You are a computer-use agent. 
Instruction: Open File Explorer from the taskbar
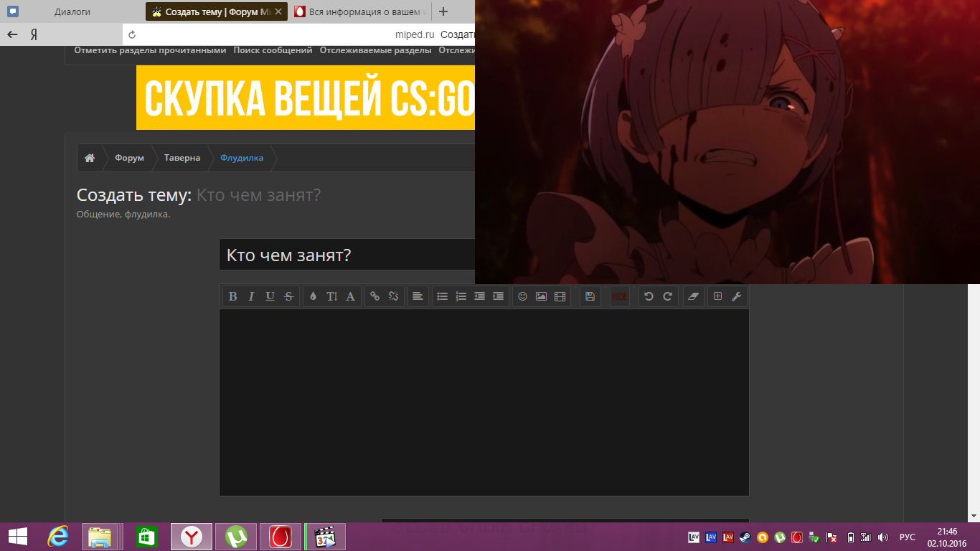click(100, 537)
